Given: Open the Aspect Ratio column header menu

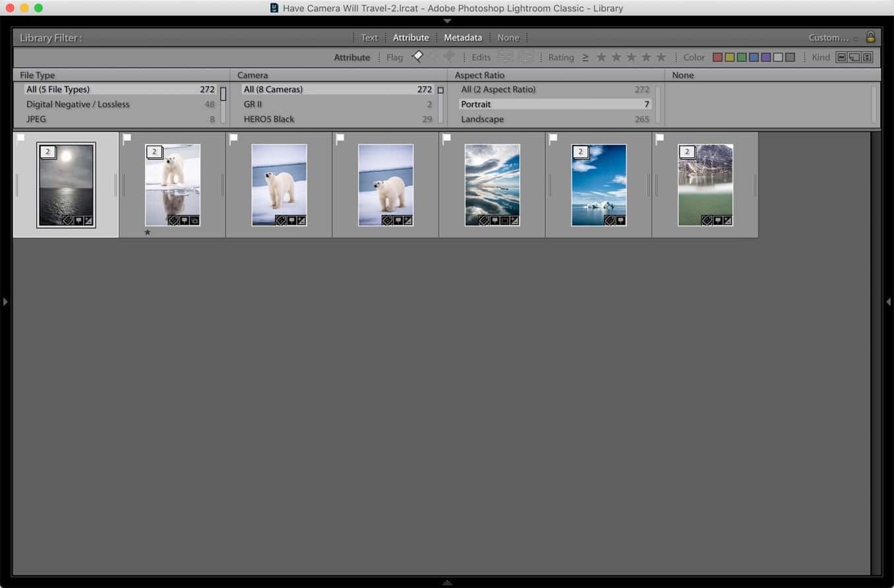Looking at the screenshot, I should click(x=479, y=75).
